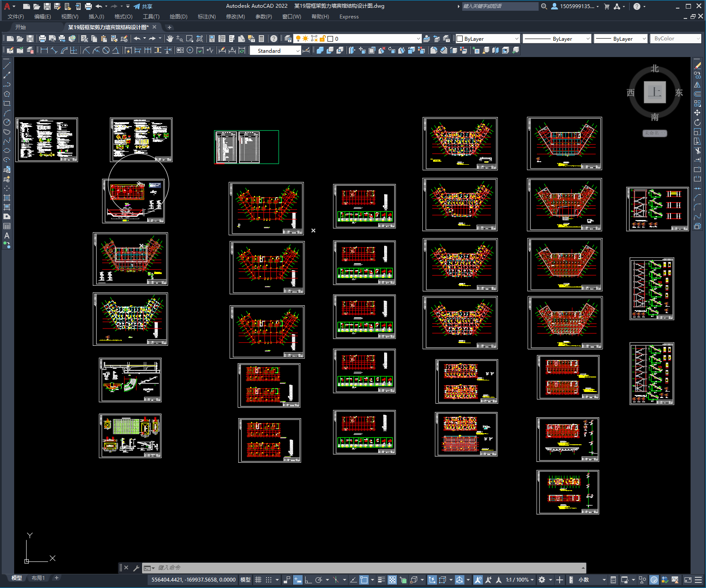Viewport: 706px width, 588px height.
Task: Select the Diameter dimension tool
Action: coord(106,50)
